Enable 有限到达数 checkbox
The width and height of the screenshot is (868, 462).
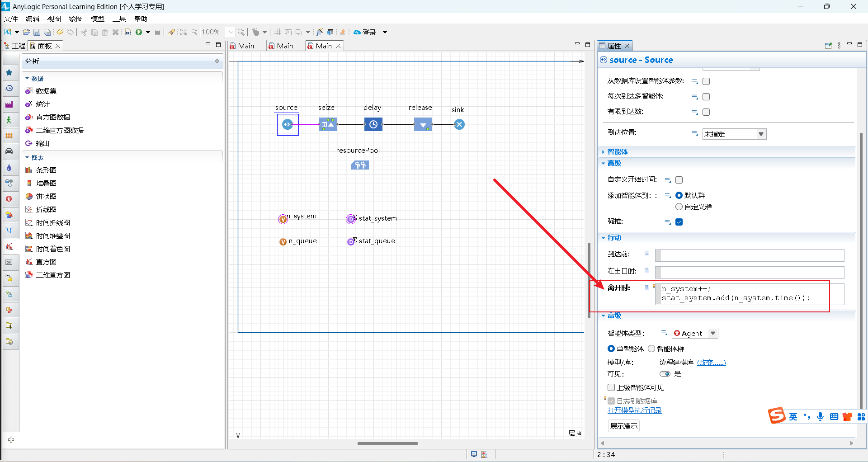706,112
